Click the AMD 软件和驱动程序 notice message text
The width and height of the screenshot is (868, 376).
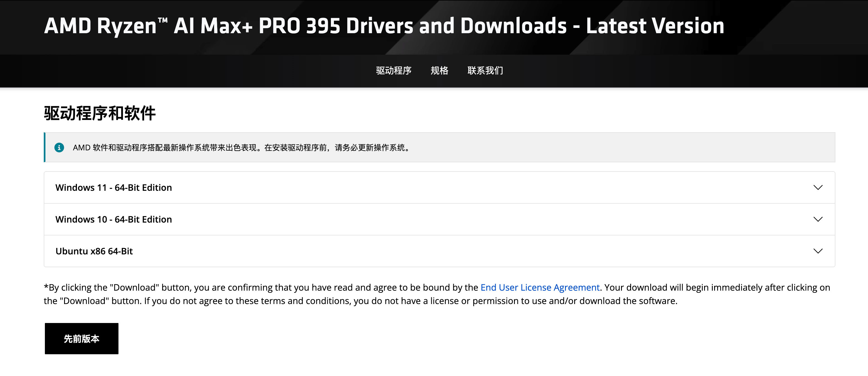[241, 147]
